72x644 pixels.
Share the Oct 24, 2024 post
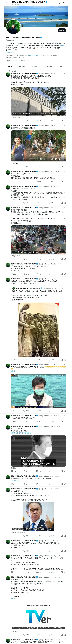(x=65, y=203)
